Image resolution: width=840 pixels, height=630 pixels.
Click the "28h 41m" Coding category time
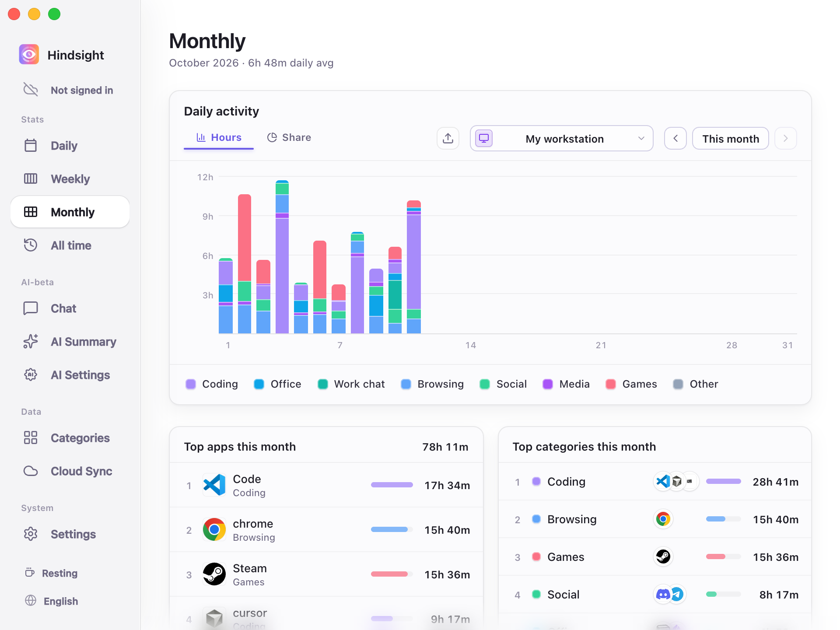coord(776,482)
